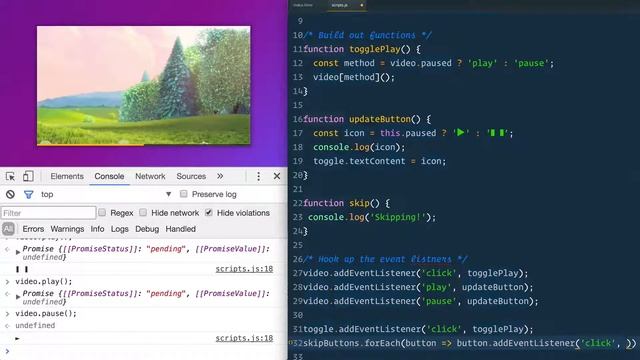Screen dimensions: 640x360
Task: Filter console by Handled
Action: (180, 229)
